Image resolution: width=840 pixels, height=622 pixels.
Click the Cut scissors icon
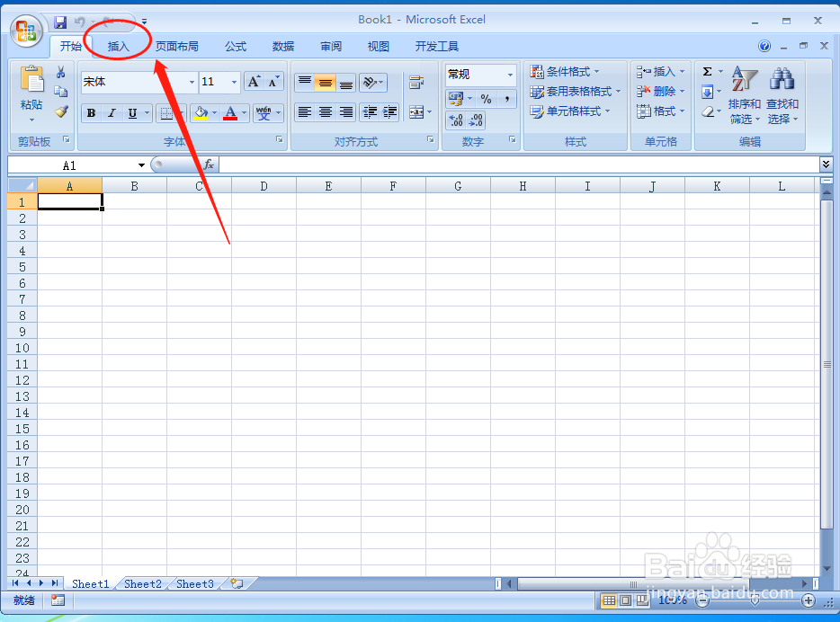coord(60,72)
